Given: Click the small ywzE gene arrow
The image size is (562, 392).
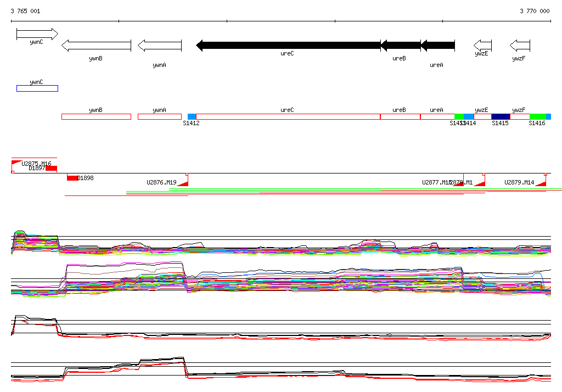Looking at the screenshot, I should click(482, 46).
